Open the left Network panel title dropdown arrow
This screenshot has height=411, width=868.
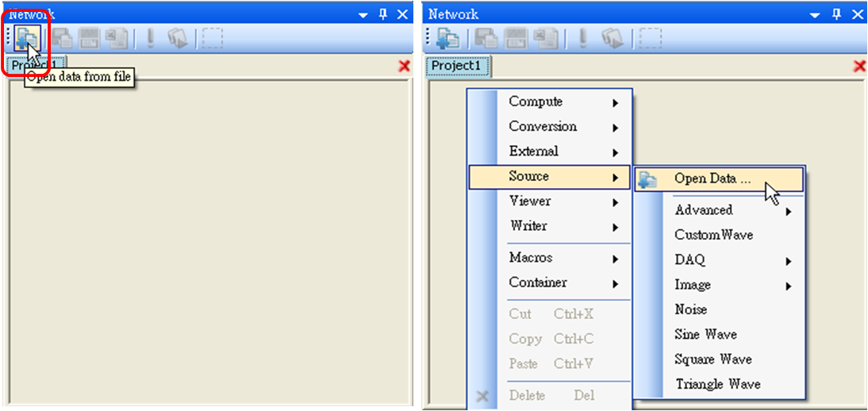(364, 14)
